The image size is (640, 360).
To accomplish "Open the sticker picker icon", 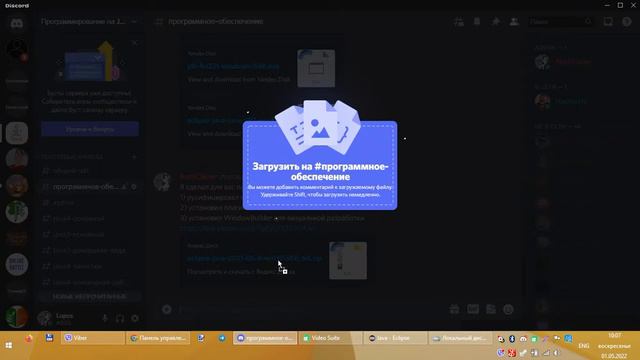I will click(x=491, y=309).
